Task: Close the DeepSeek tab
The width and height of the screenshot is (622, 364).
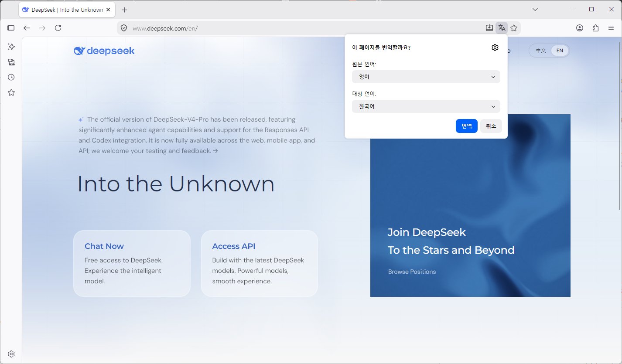Action: point(108,10)
